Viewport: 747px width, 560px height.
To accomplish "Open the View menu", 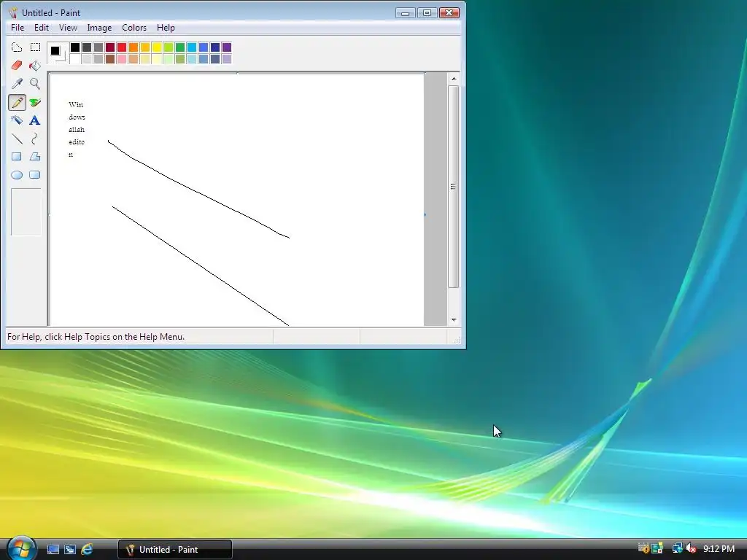I will click(x=68, y=28).
